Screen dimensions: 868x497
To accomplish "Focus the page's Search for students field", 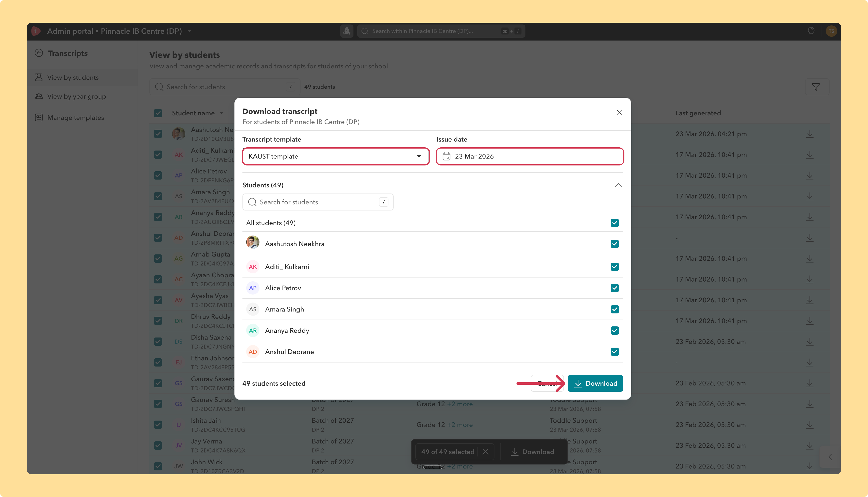I will pyautogui.click(x=225, y=87).
